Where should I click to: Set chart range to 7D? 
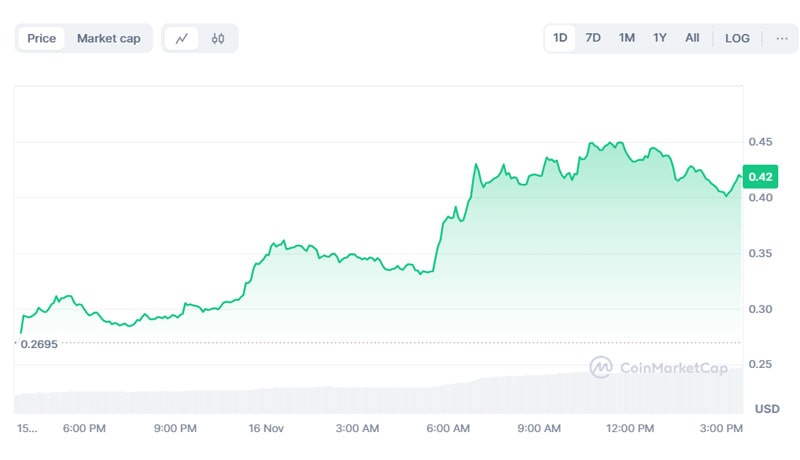tap(593, 38)
